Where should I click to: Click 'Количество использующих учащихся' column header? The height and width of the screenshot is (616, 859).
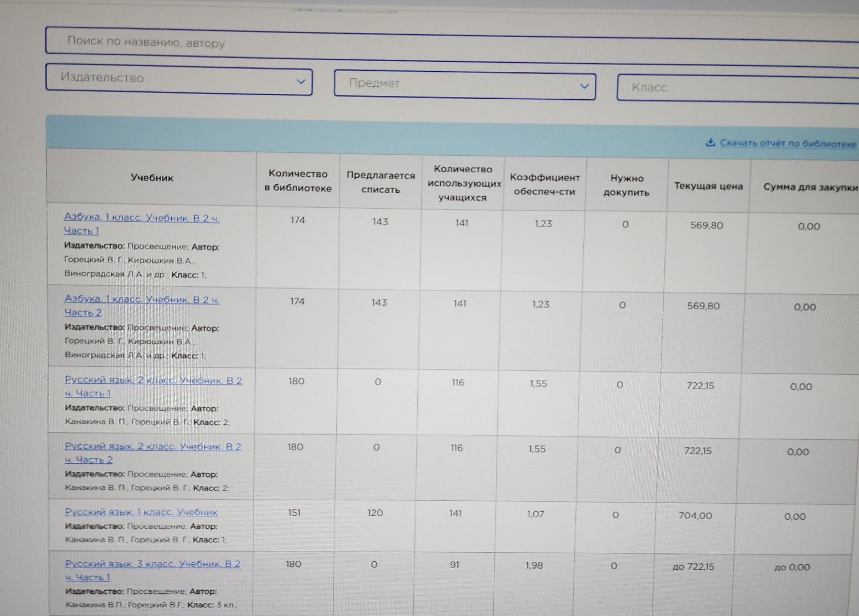pos(463,183)
